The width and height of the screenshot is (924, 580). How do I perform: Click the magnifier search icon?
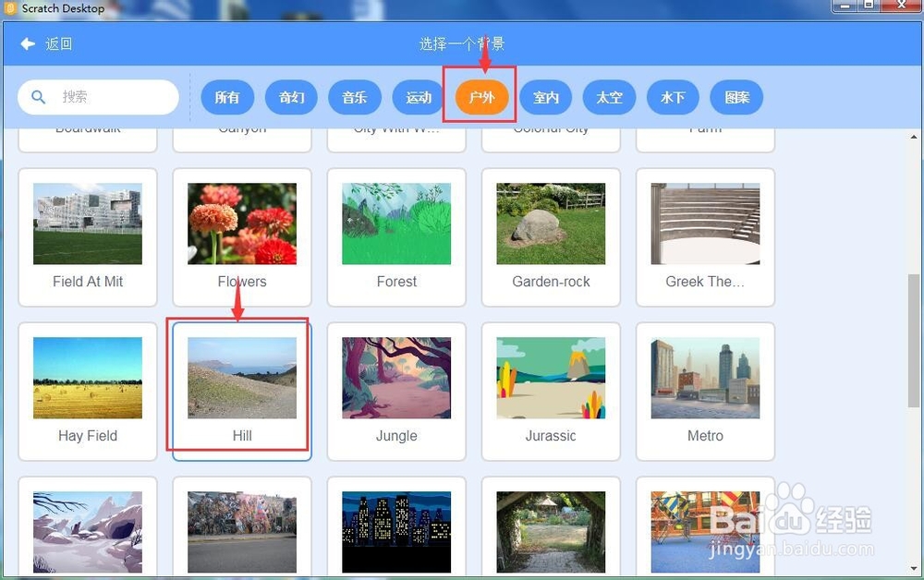point(38,97)
